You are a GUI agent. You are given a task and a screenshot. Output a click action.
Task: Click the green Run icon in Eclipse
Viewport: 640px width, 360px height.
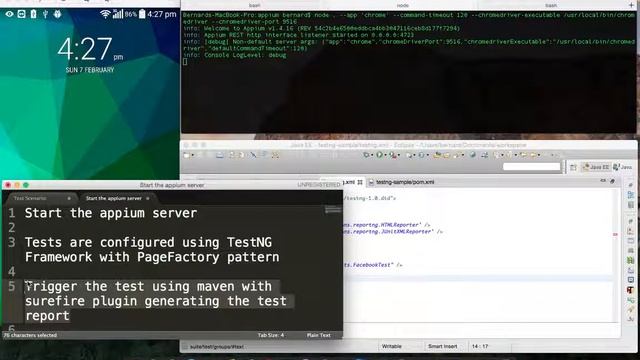point(379,155)
